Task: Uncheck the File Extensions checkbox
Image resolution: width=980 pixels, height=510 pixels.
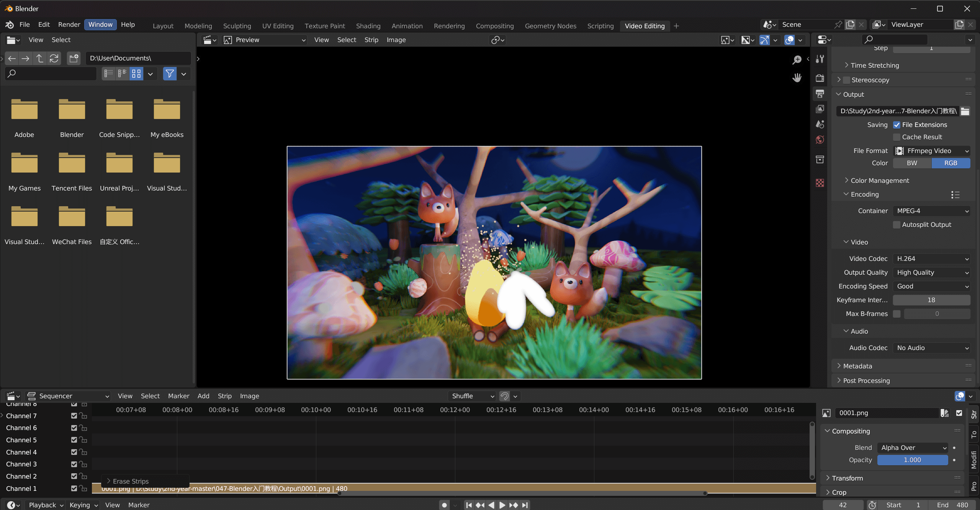Action: pos(897,125)
